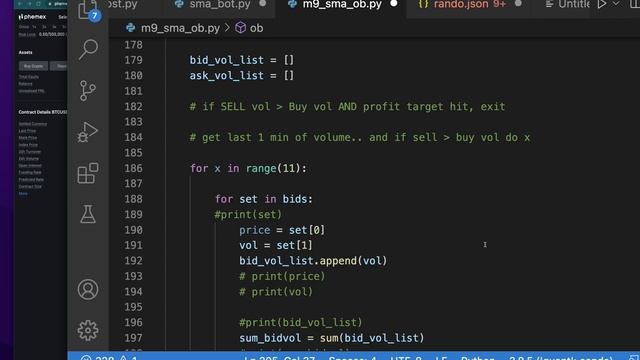Expand the run button dropdown chevron
This screenshot has height=360, width=640.
(x=616, y=4)
